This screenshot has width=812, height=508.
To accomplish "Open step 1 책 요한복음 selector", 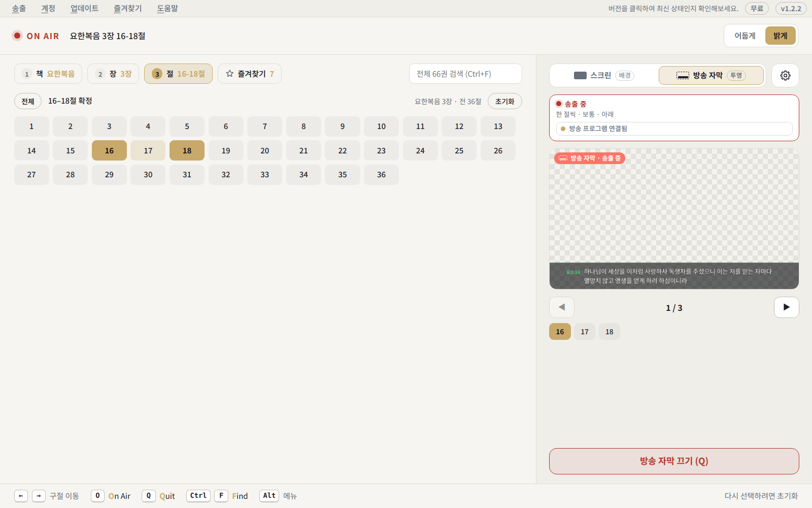I will tap(48, 74).
